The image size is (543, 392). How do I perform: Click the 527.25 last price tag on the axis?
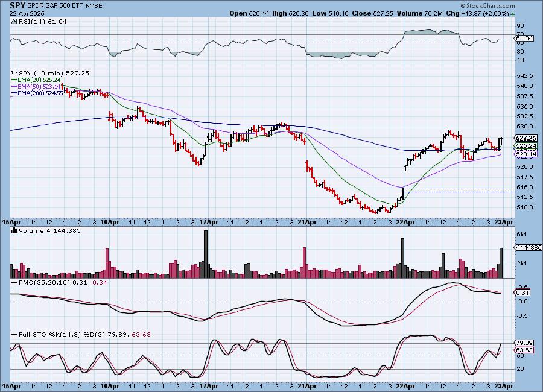click(526, 138)
